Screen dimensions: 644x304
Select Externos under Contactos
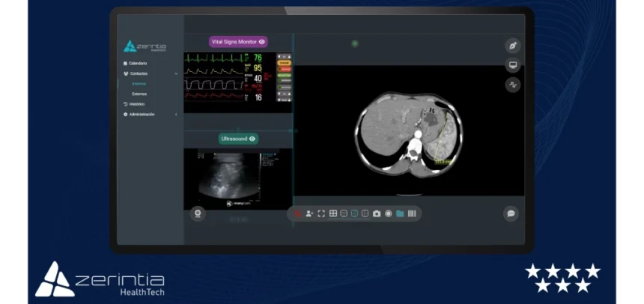pos(139,94)
